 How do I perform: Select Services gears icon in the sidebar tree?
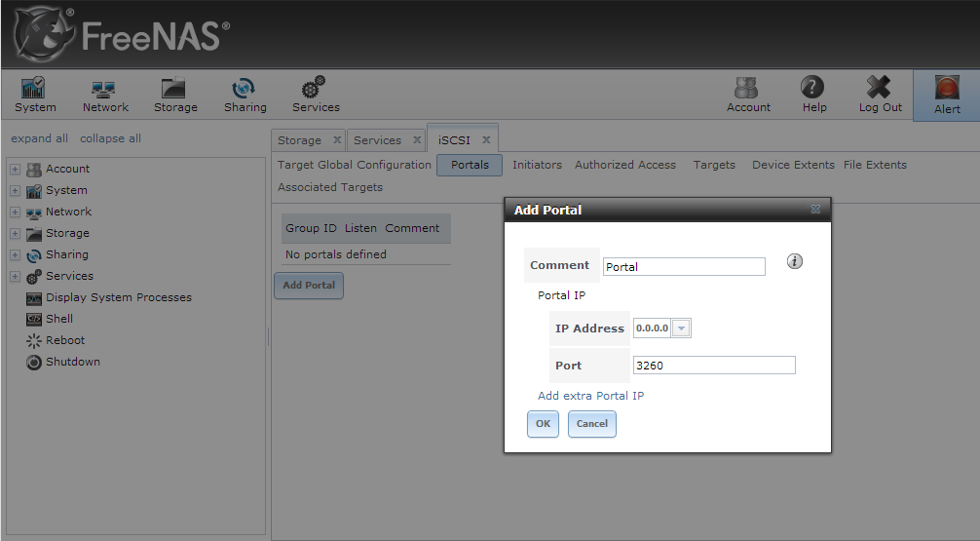(x=34, y=277)
